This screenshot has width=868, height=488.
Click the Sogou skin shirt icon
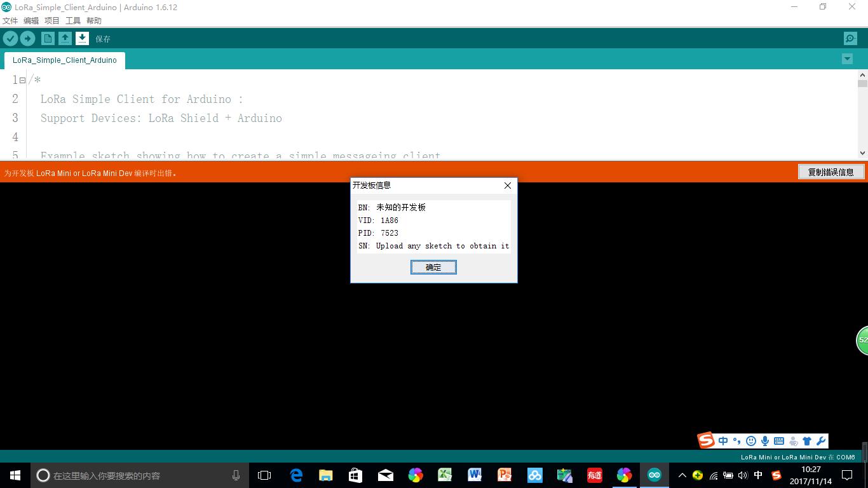(807, 441)
